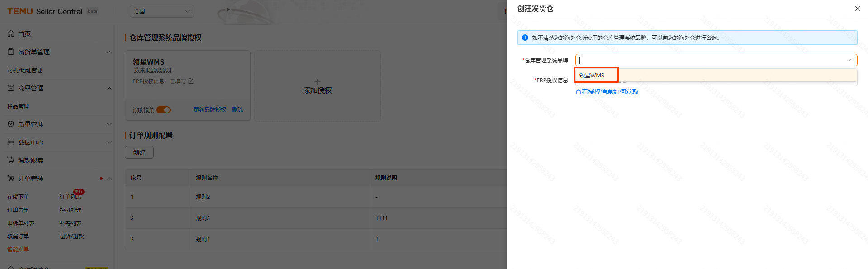Open 订单导出 submenu item

pos(18,210)
